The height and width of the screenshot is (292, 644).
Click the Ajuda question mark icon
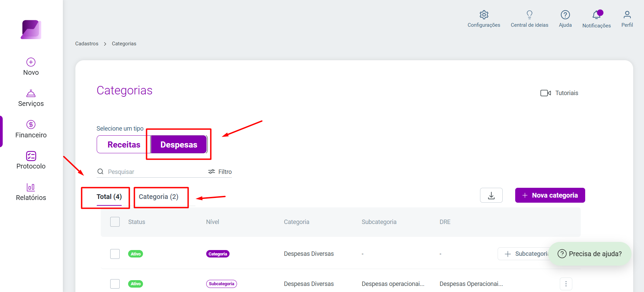(565, 15)
